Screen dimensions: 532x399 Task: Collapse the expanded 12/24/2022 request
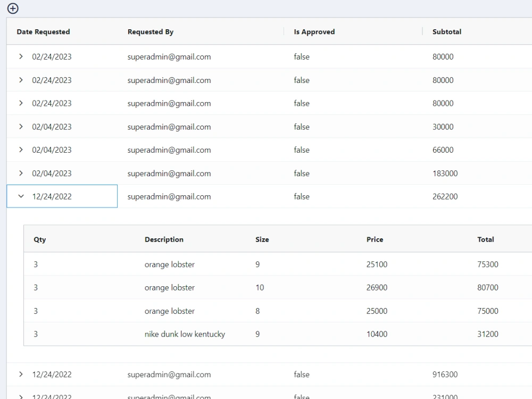coord(21,196)
